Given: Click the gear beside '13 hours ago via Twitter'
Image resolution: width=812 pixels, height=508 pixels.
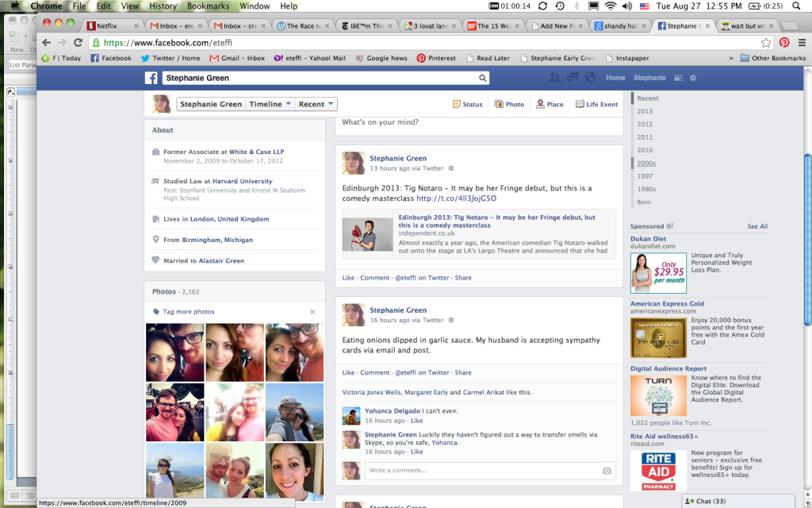Looking at the screenshot, I should 451,168.
